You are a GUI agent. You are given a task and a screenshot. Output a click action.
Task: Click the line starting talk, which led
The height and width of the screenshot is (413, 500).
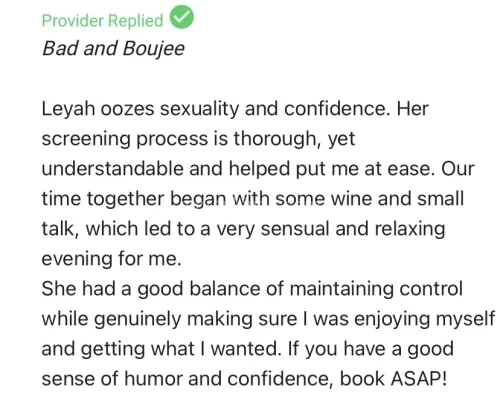pyautogui.click(x=243, y=229)
